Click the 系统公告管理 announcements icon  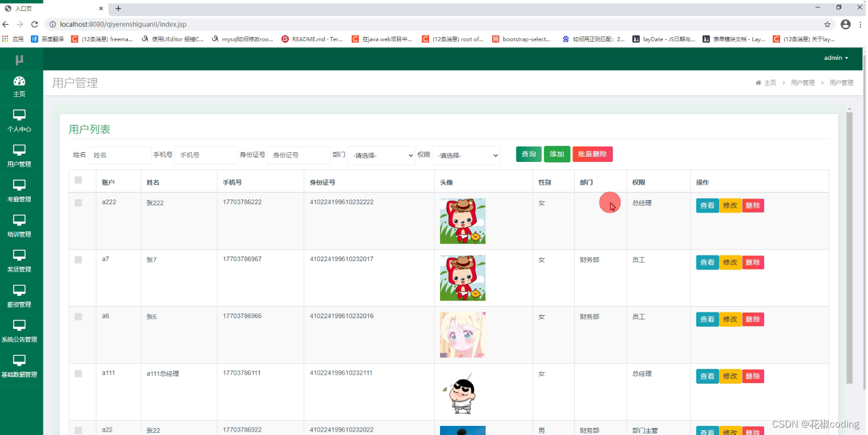pyautogui.click(x=21, y=331)
